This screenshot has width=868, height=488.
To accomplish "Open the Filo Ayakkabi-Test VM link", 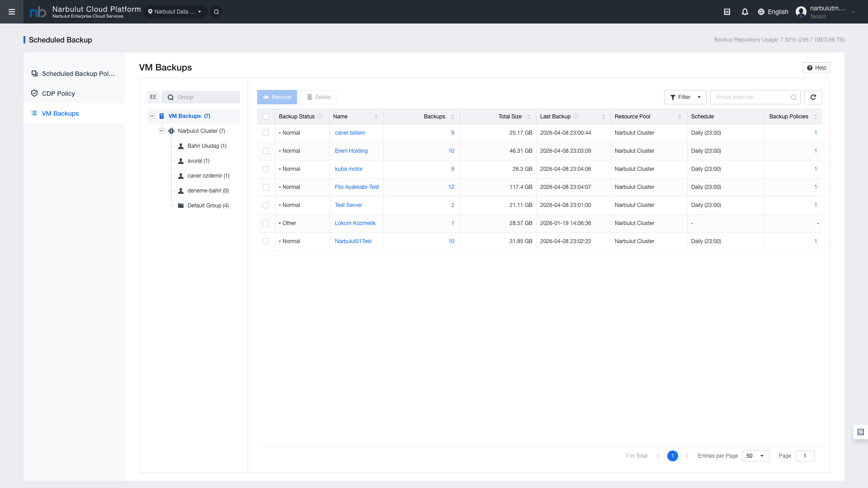I will [357, 187].
